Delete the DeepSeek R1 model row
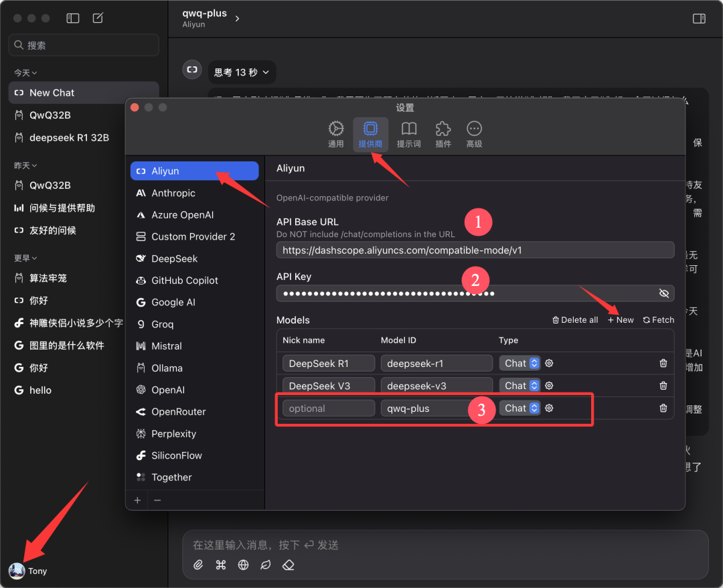Screen dimensions: 723x588 point(663,363)
